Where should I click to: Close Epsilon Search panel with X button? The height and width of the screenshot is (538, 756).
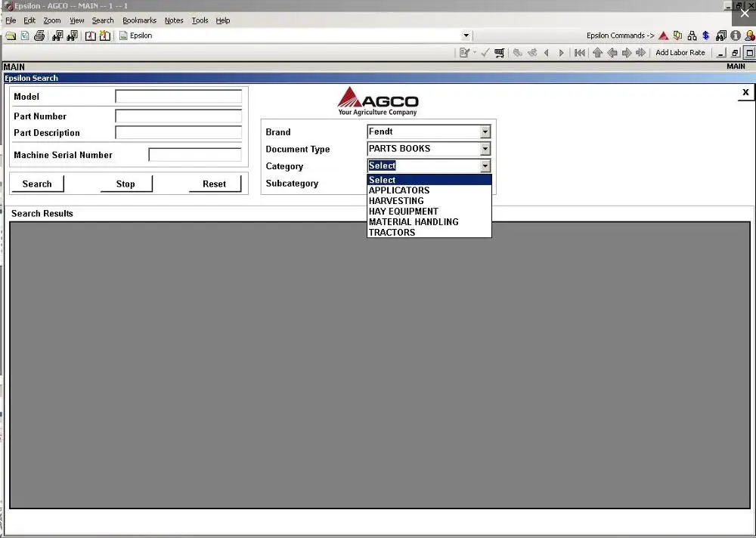pos(745,92)
